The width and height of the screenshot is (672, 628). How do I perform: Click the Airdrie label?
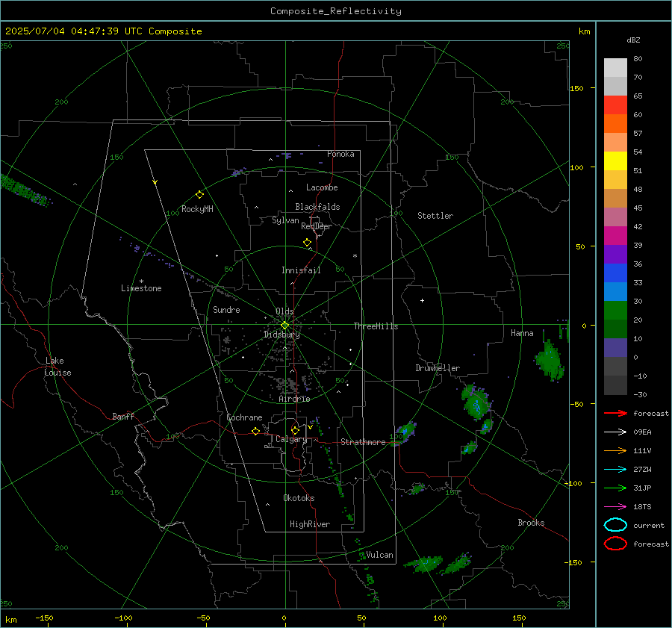click(294, 399)
